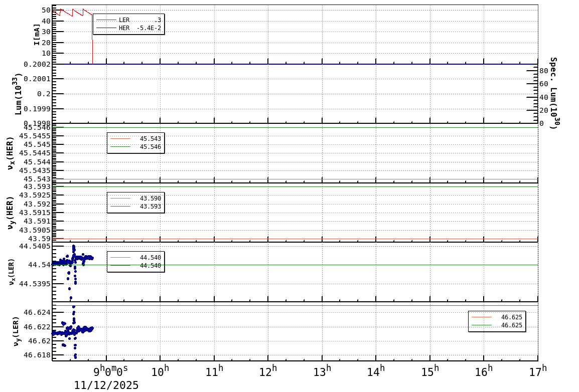Click the green 44.540 line in νx(LER) panel
Screen dimensions: 579x392
point(301,264)
